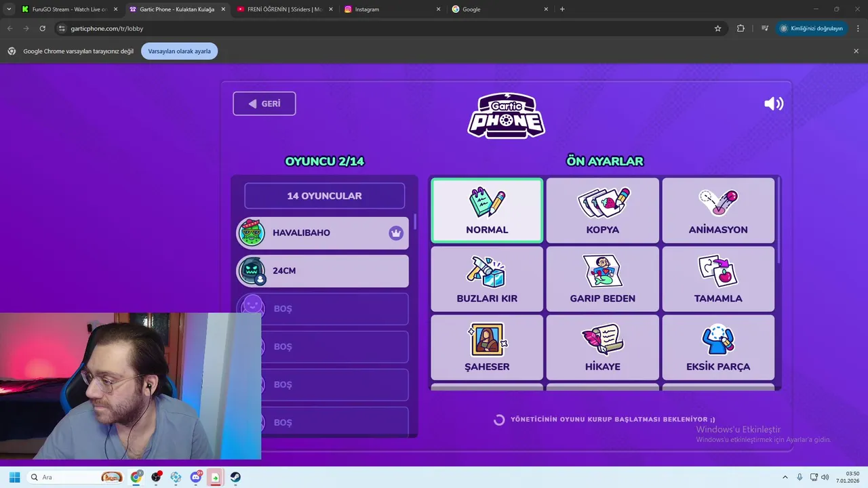
Task: Choose the EKSİK PARÇA preset
Action: pyautogui.click(x=718, y=347)
